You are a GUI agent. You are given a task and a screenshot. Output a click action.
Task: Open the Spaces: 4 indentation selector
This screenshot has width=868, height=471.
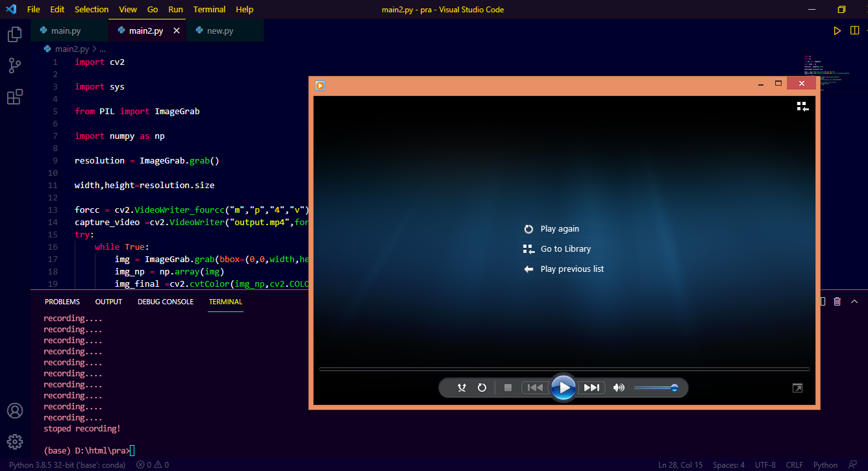[x=728, y=465]
